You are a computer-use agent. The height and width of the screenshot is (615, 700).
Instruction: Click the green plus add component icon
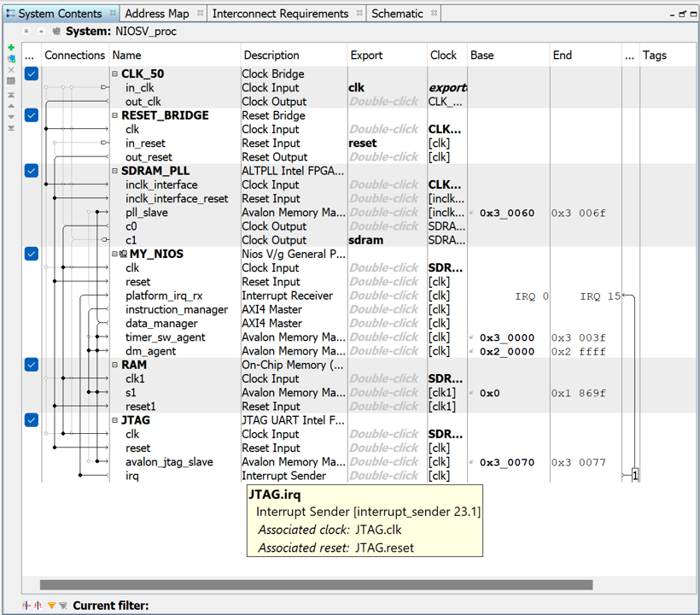click(11, 49)
